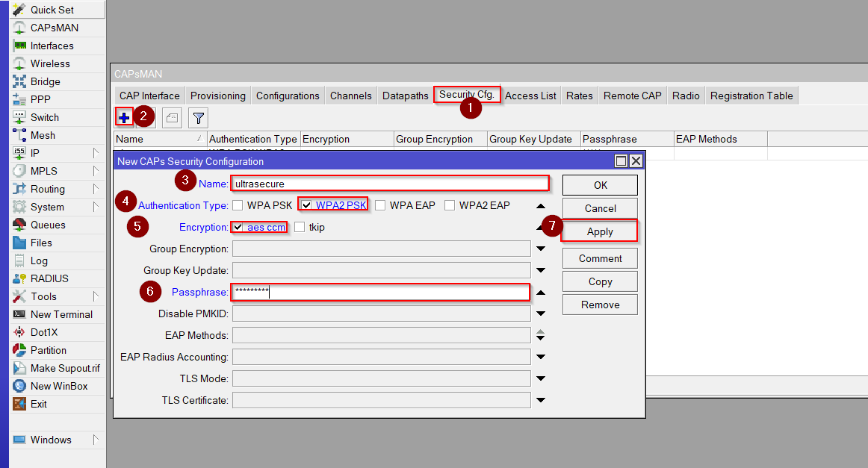Screen dimensions: 868x468
Task: Click the blue plus add button
Action: pyautogui.click(x=124, y=117)
